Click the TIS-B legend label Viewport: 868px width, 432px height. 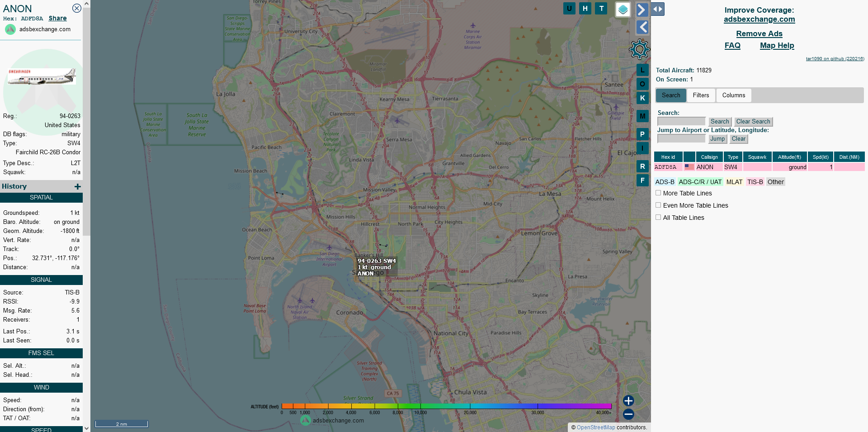tap(755, 182)
